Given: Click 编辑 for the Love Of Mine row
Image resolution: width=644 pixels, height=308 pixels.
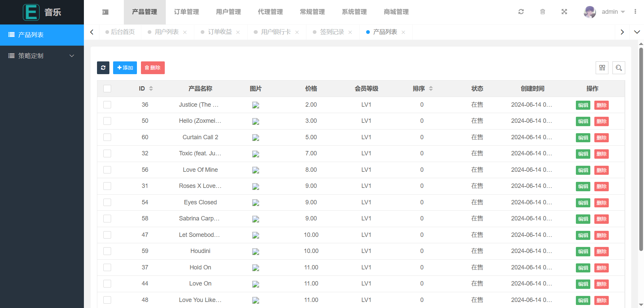Looking at the screenshot, I should [583, 170].
